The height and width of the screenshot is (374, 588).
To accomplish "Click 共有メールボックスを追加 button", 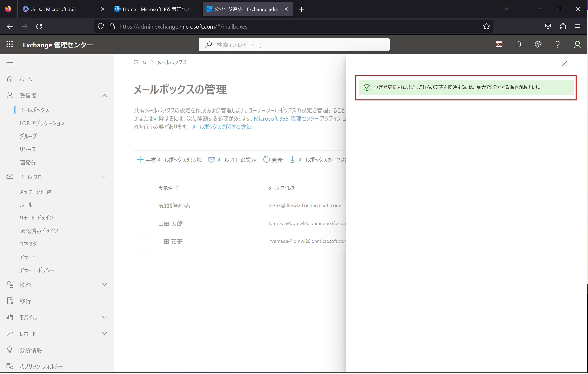I will coord(169,160).
